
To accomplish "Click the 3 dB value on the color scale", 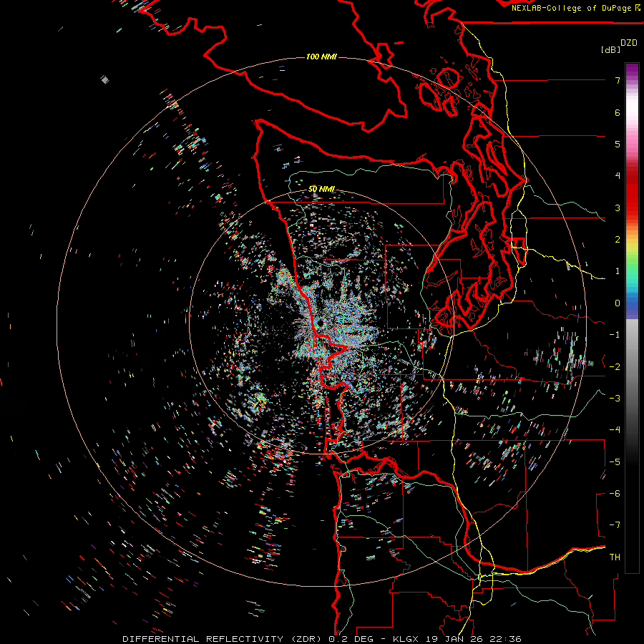I will [618, 208].
